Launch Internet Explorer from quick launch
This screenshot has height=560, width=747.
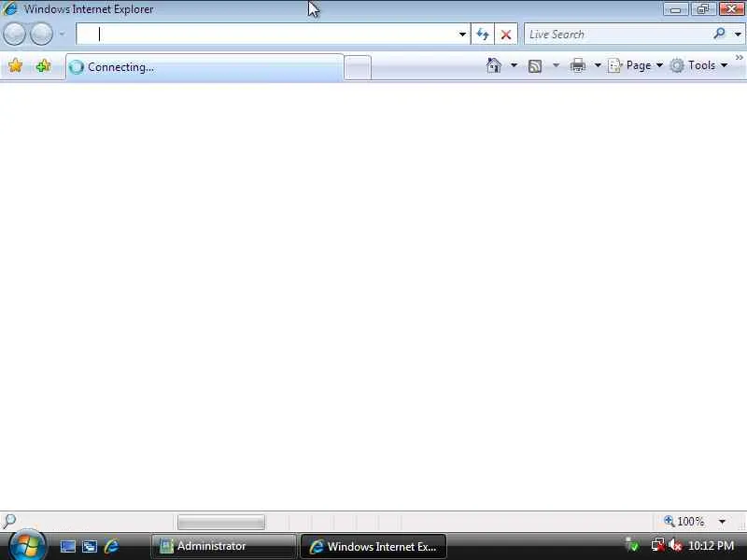[111, 546]
